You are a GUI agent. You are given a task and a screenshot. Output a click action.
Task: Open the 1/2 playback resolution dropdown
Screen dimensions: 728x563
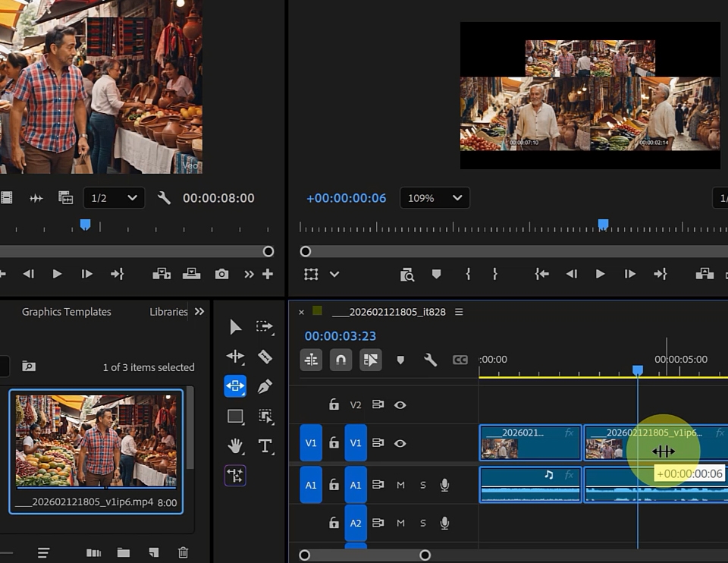115,198
